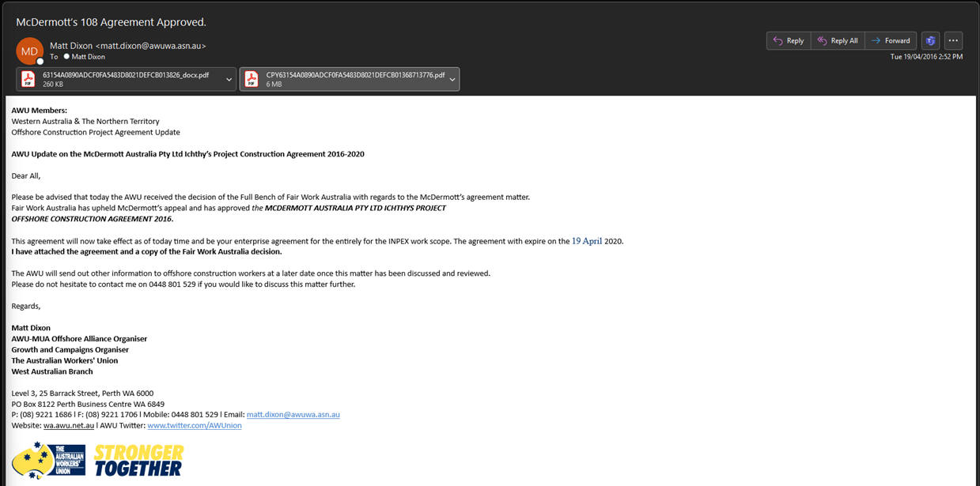
Task: Choose Reply All
Action: pyautogui.click(x=838, y=40)
